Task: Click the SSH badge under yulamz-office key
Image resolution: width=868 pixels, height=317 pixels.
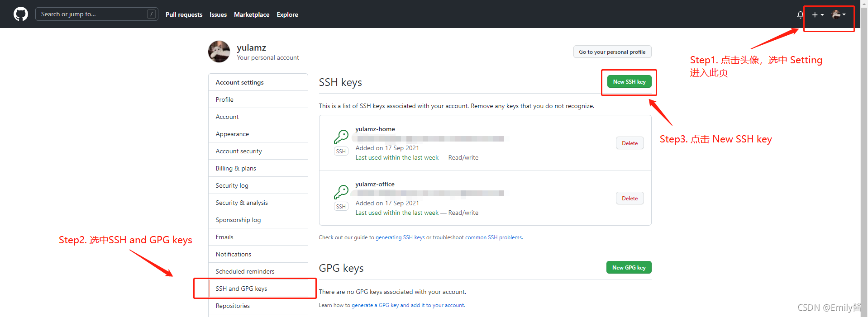Action: coord(341,207)
